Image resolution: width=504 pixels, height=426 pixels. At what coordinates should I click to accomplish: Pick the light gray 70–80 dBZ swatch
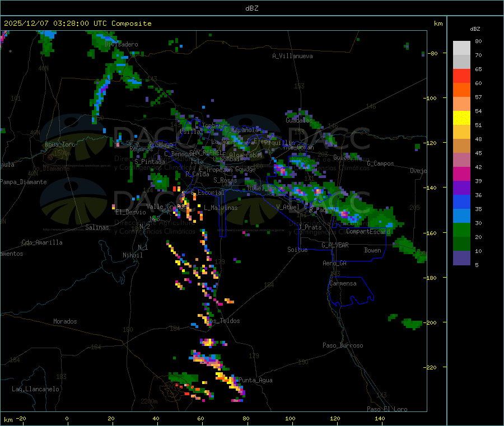click(x=461, y=48)
